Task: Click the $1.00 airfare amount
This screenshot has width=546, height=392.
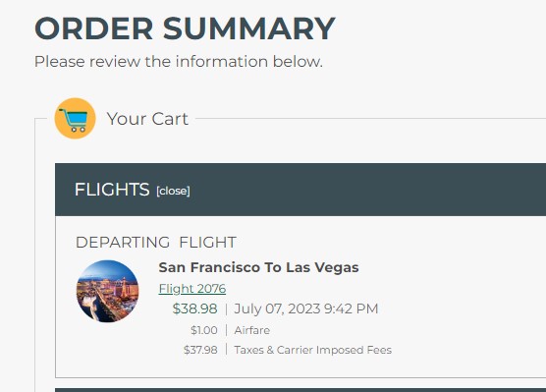Action: click(204, 330)
